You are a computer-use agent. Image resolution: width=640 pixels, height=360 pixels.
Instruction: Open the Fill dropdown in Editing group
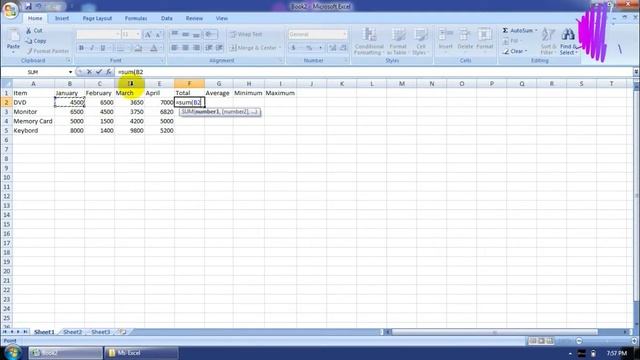tap(511, 41)
